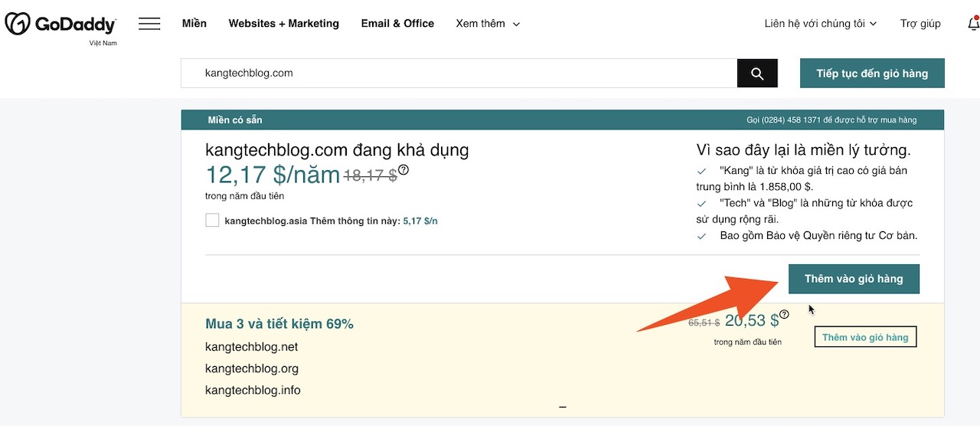Expand Liên hệ với chúng tôi menu
This screenshot has height=426, width=980.
tap(820, 24)
